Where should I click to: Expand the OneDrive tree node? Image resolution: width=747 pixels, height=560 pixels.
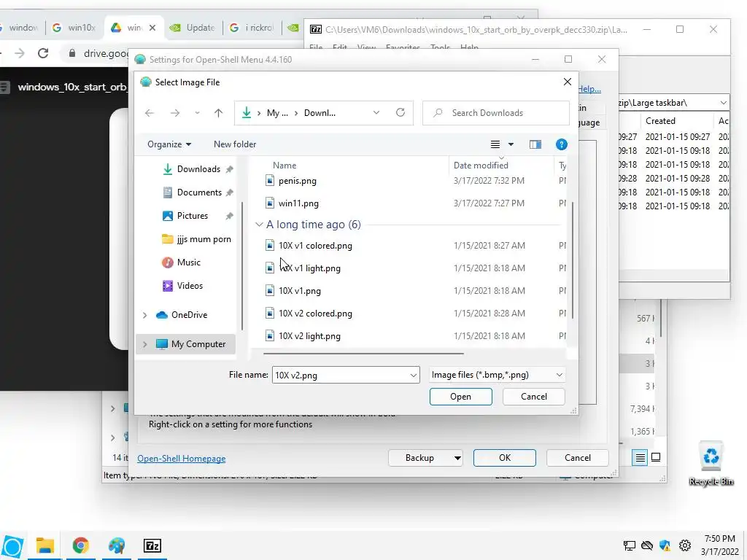pyautogui.click(x=145, y=315)
